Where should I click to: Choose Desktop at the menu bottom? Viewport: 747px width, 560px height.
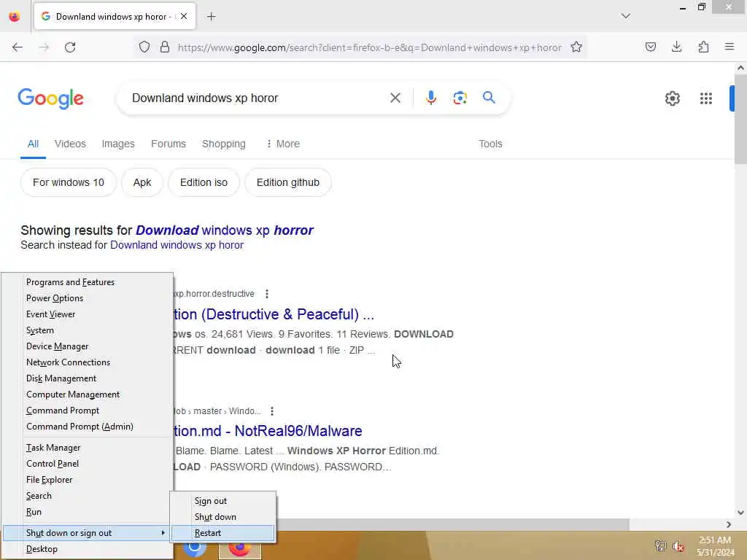[x=88, y=549]
